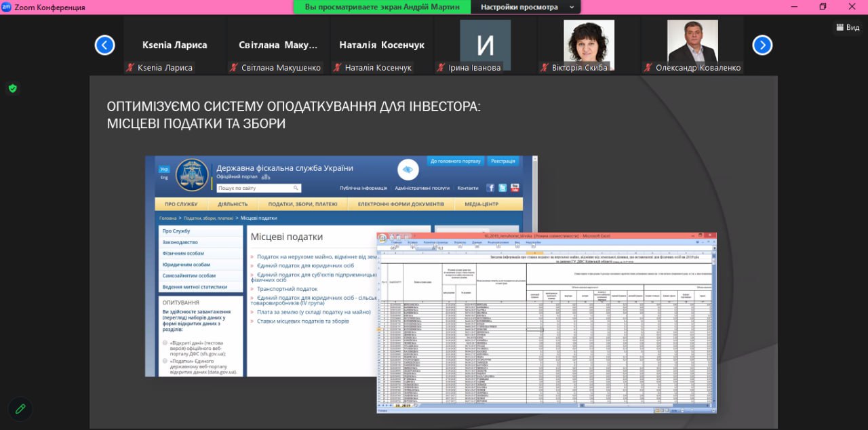Select Законодавство in the website sidebar
This screenshot has height=430, width=868.
(201, 242)
